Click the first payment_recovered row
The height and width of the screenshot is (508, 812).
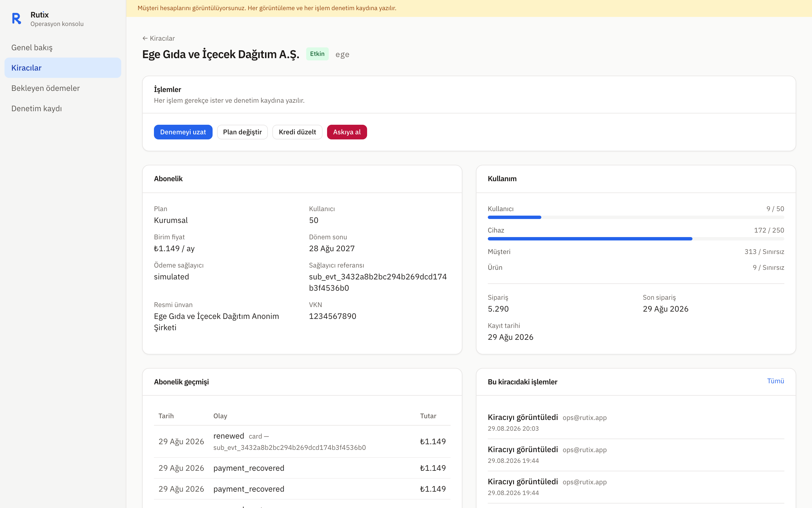point(302,468)
